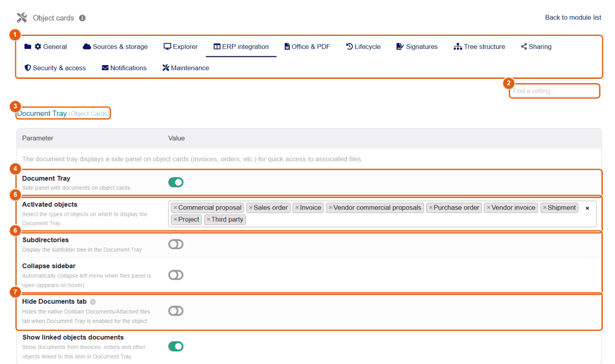Click the Parameter column header
The image size is (615, 364).
tap(38, 138)
